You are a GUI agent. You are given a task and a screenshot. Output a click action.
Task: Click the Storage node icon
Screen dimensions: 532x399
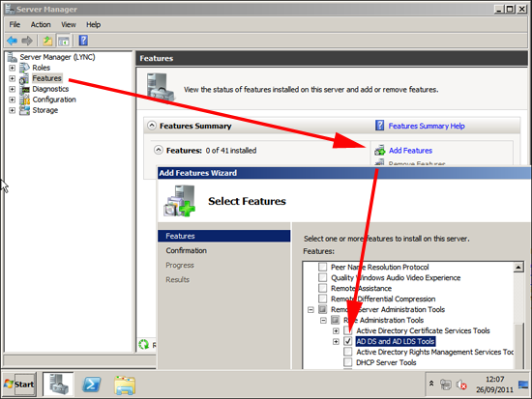tap(24, 110)
